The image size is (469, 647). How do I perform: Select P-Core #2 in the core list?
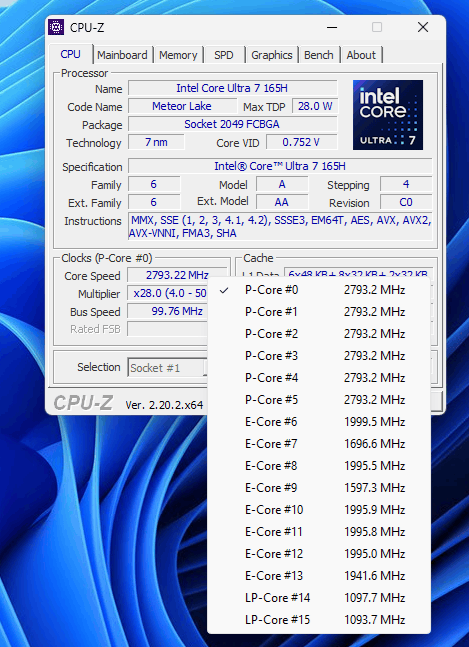(319, 334)
